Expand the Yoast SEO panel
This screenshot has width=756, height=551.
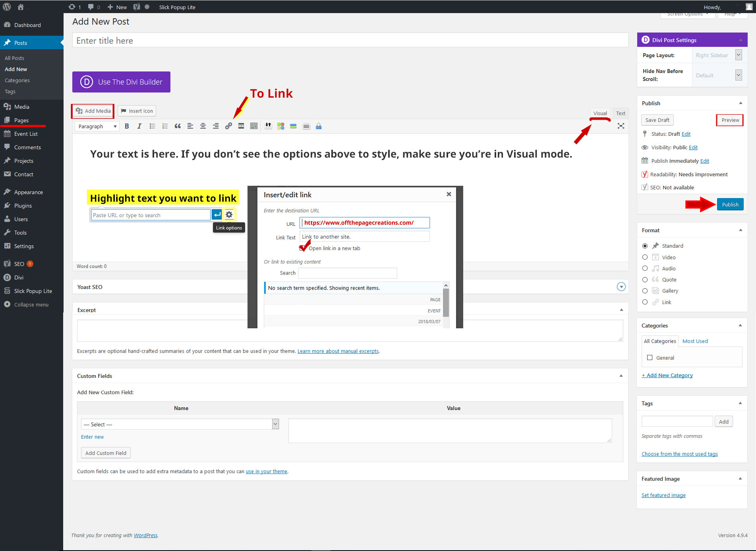pos(621,287)
